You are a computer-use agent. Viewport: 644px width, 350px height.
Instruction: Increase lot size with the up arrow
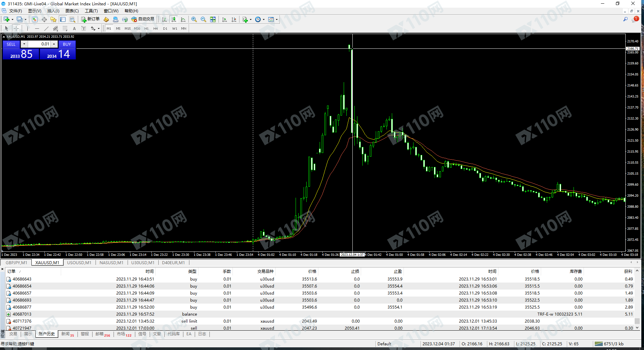[x=54, y=44]
